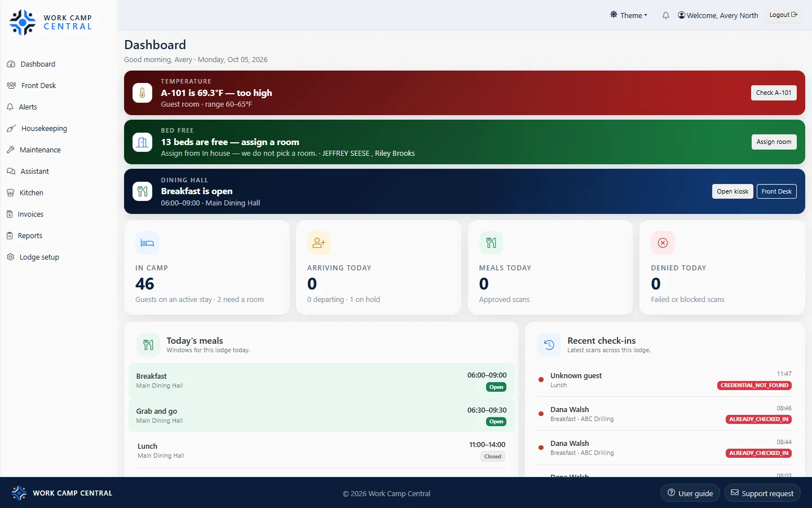The width and height of the screenshot is (812, 508).
Task: Submit a Support request from footer
Action: (762, 493)
